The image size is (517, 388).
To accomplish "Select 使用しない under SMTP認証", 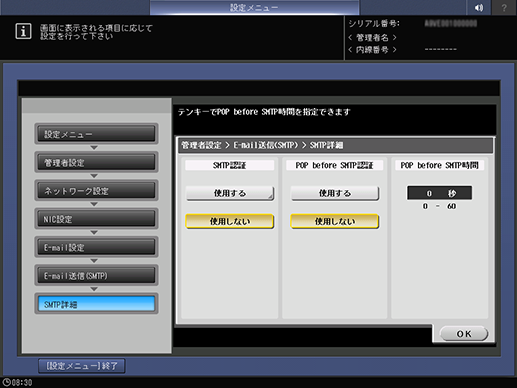I will tap(230, 221).
